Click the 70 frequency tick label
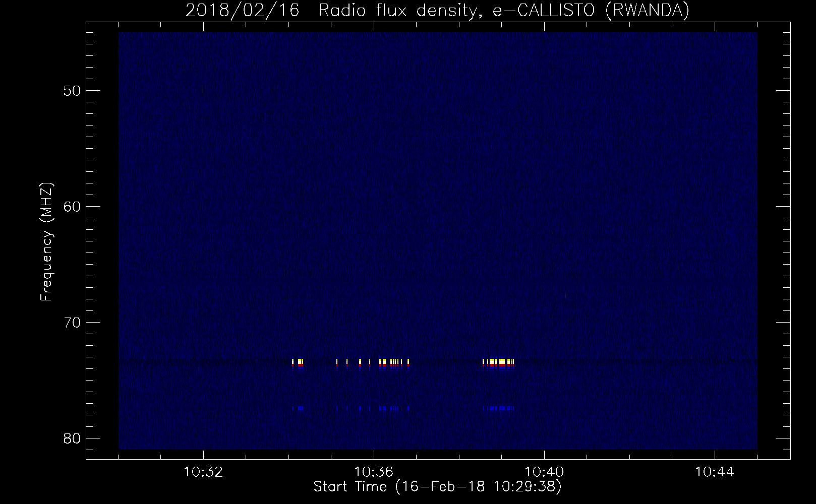Viewport: 816px width, 504px height. pyautogui.click(x=72, y=322)
